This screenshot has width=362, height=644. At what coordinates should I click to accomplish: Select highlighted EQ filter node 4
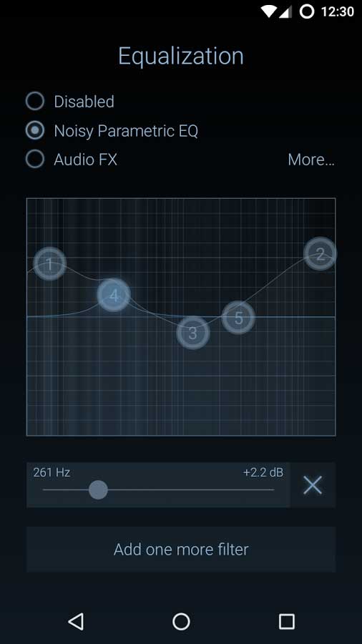coord(114,295)
